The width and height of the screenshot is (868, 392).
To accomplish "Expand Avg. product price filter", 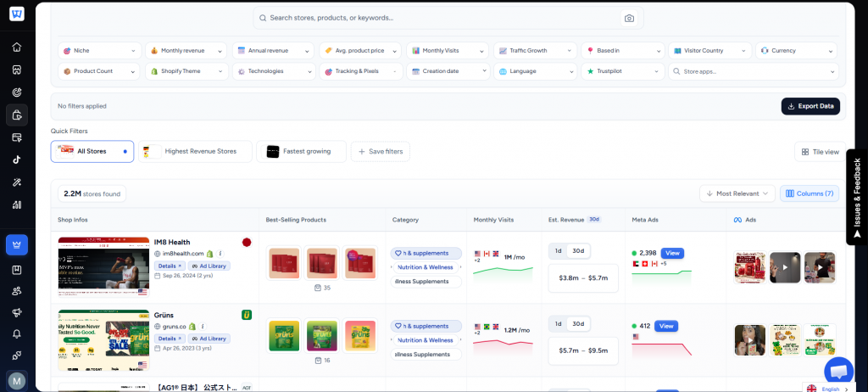I will tap(360, 50).
